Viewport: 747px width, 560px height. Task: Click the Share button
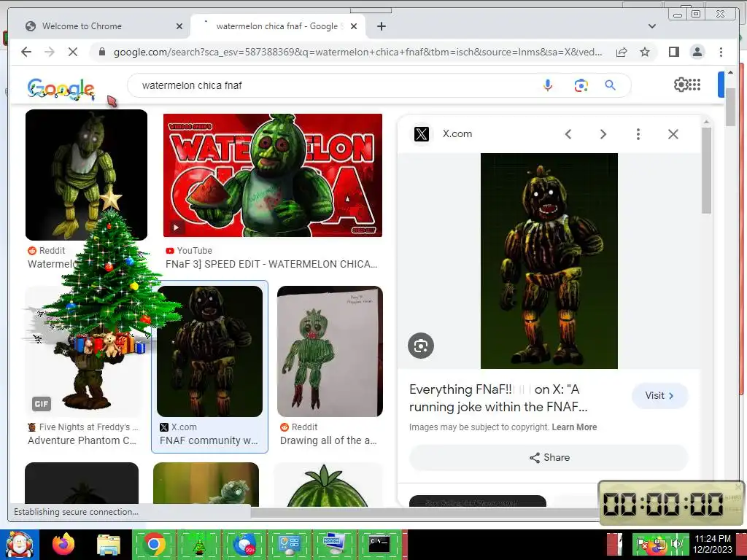(x=549, y=458)
